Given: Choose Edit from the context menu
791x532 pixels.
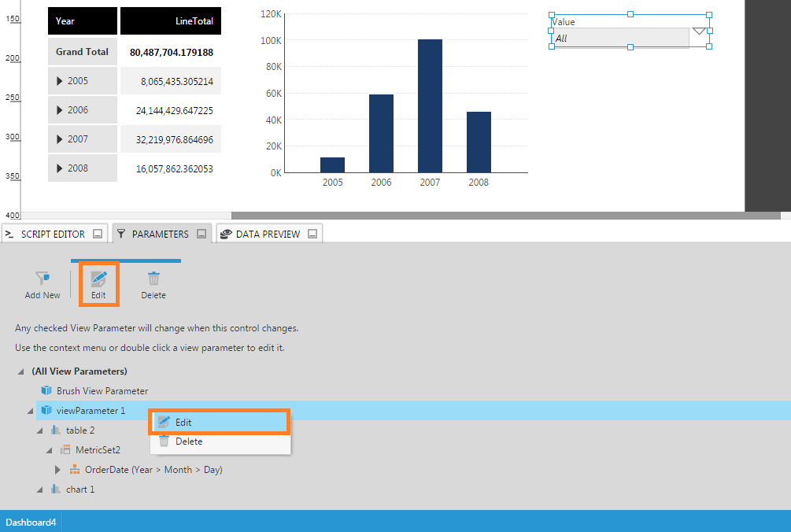Looking at the screenshot, I should [183, 423].
